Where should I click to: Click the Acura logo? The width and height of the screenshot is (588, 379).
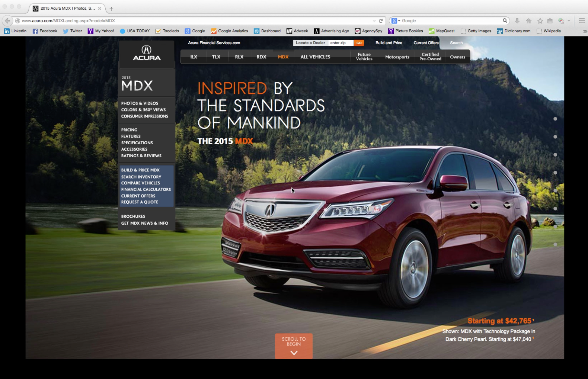pos(147,54)
